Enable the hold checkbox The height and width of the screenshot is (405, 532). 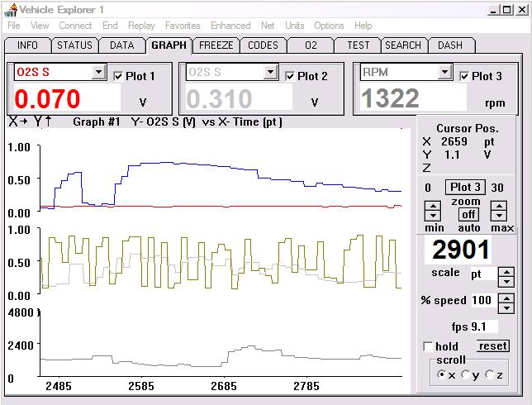click(428, 346)
